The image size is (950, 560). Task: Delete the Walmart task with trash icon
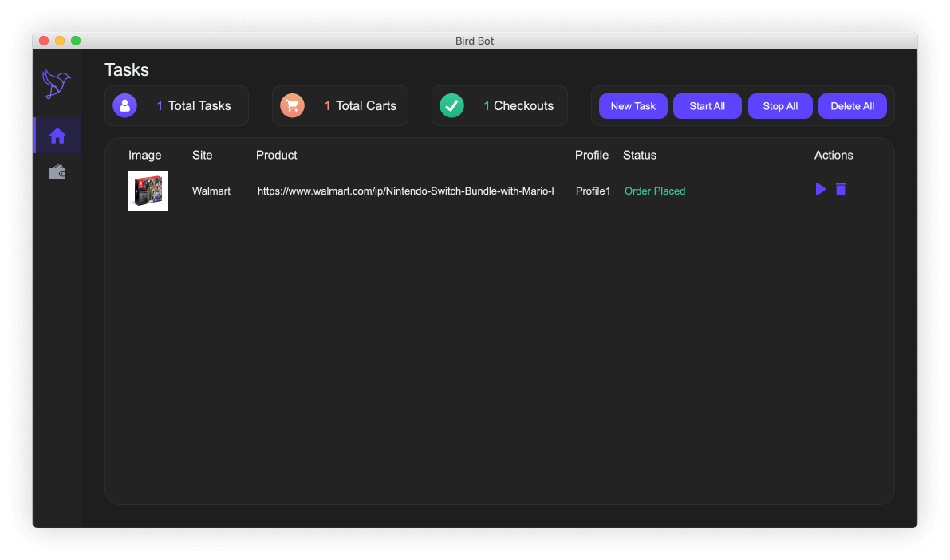point(841,189)
